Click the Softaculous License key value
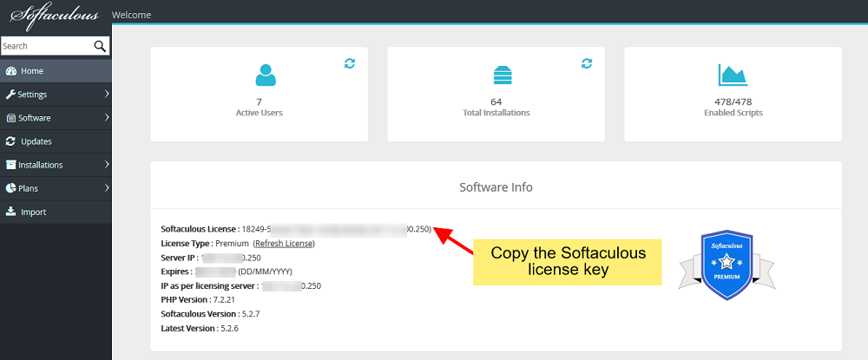Image resolution: width=868 pixels, height=360 pixels. [337, 229]
